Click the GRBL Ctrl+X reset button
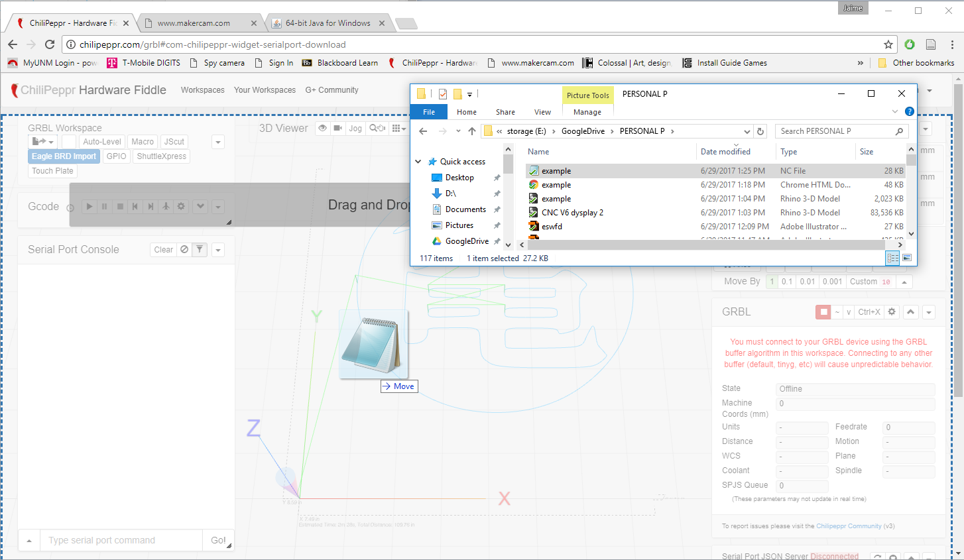The width and height of the screenshot is (964, 560). pos(869,312)
